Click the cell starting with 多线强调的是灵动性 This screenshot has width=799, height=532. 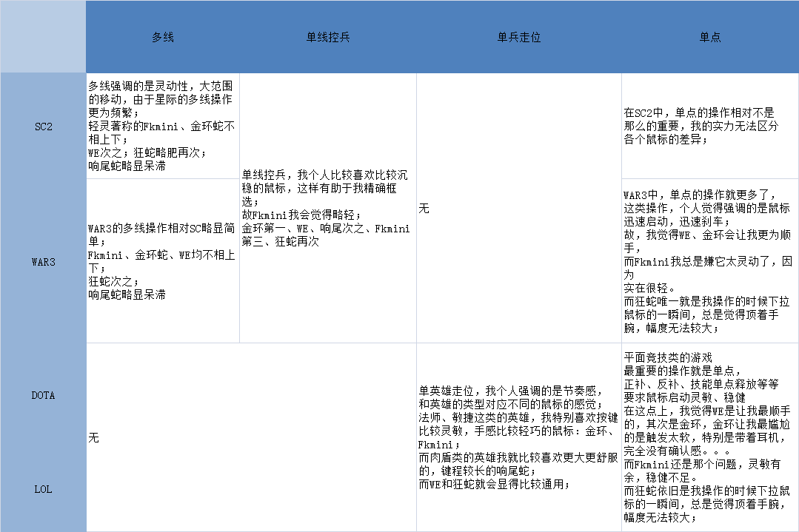[163, 126]
